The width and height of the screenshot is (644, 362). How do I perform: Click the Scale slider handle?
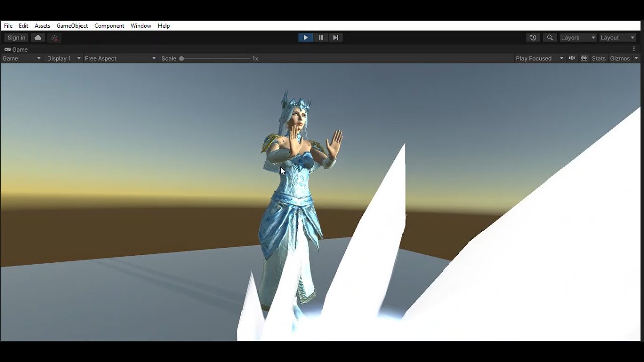click(x=181, y=58)
